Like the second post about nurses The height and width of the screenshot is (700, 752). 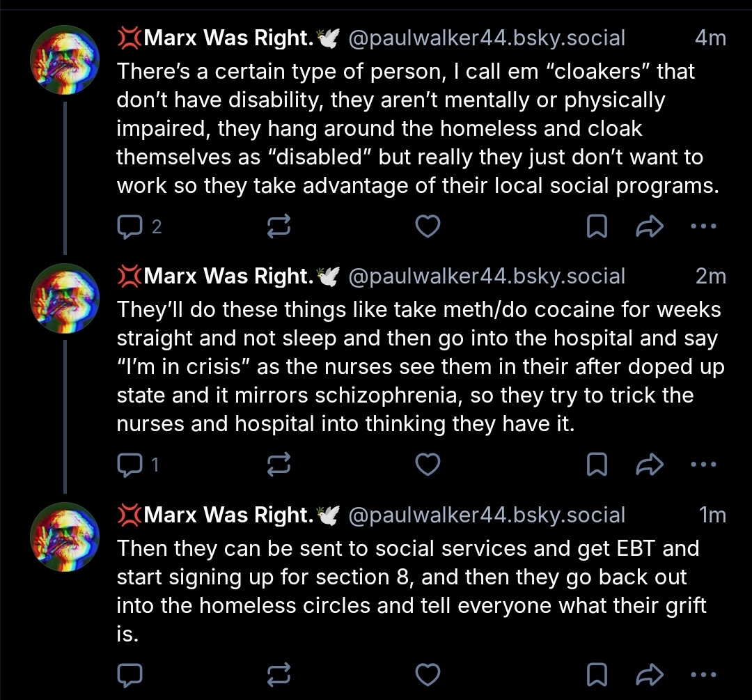[428, 464]
